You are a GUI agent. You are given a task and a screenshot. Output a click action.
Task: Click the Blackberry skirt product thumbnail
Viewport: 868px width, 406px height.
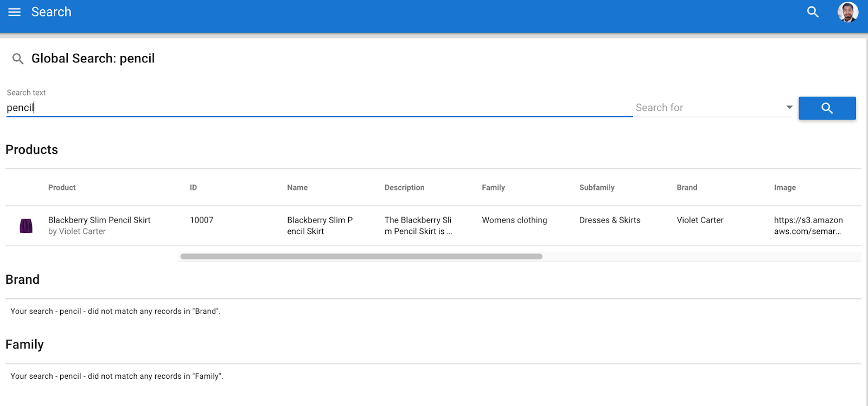(x=26, y=225)
